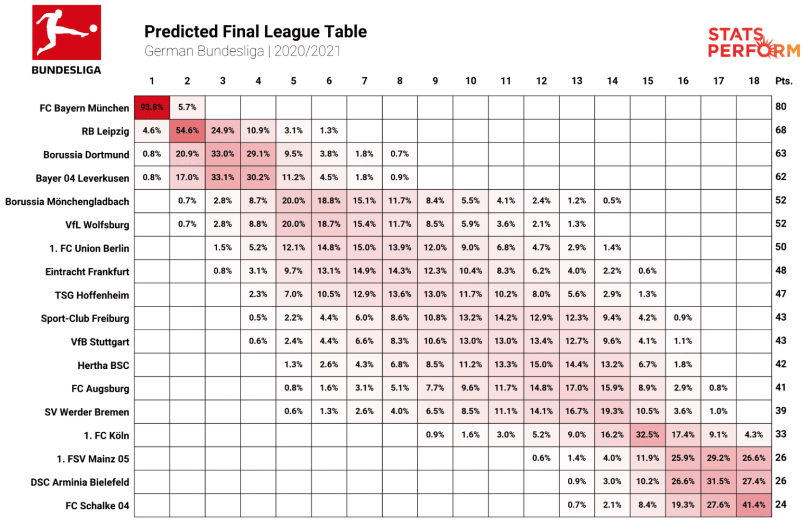This screenshot has width=812, height=522.
Task: Select the German Bundesliga 2020/2021 subtitle
Action: point(242,51)
